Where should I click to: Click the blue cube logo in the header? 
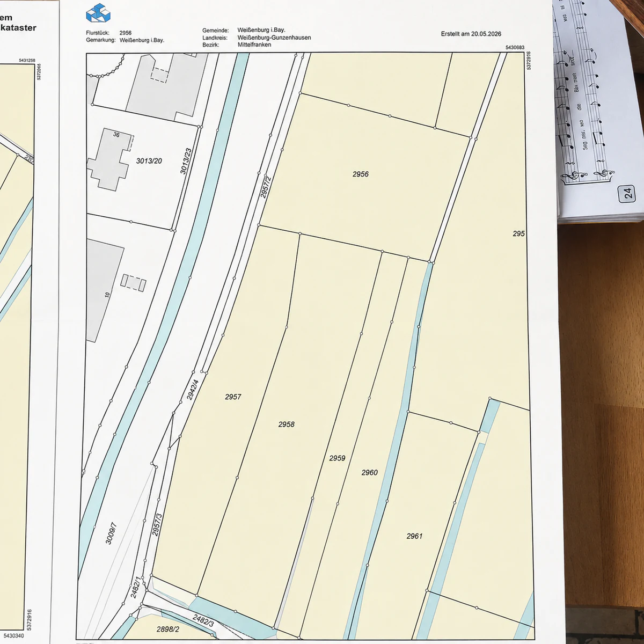click(x=98, y=13)
